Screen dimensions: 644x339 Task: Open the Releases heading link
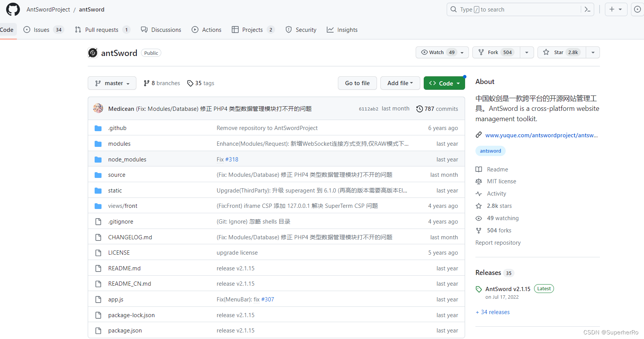[488, 273]
